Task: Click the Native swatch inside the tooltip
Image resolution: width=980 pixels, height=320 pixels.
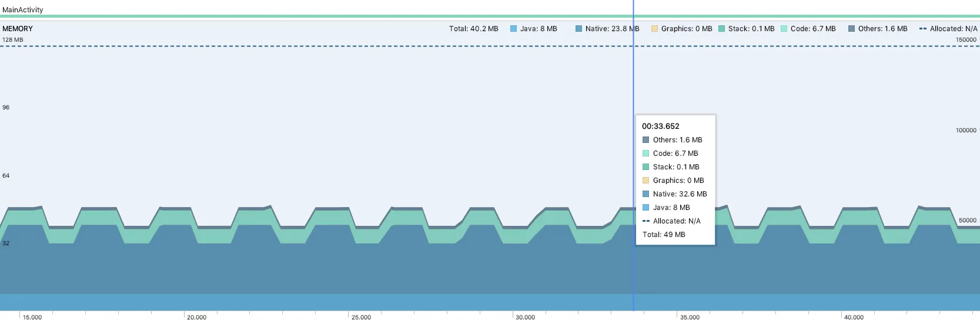Action: click(645, 194)
